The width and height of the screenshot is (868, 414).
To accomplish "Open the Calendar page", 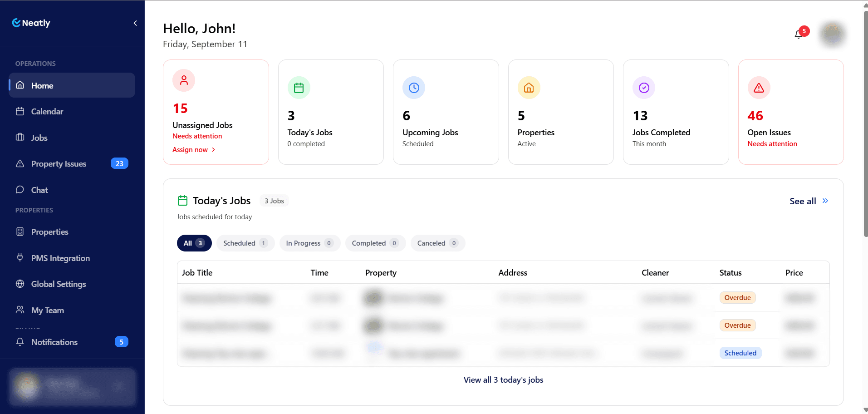I will coord(72,112).
